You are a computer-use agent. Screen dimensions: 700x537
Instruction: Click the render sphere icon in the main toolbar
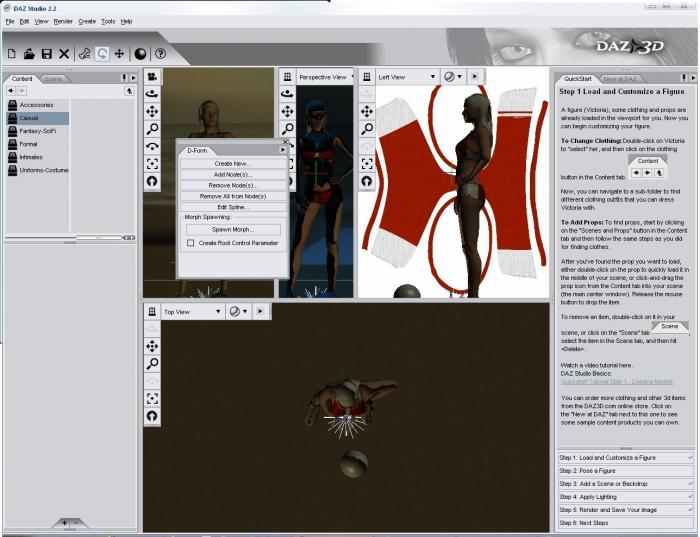pyautogui.click(x=140, y=54)
